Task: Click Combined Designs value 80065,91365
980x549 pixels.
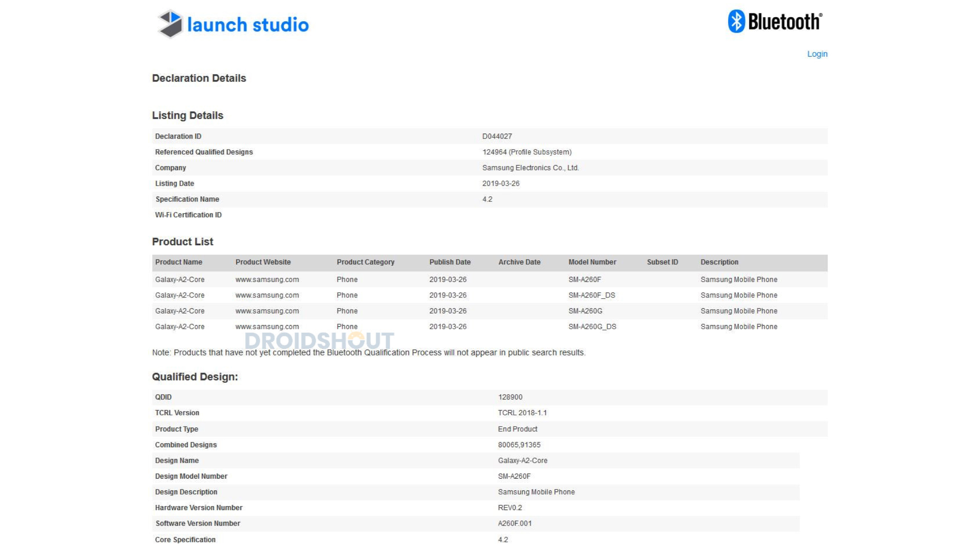Action: [519, 445]
